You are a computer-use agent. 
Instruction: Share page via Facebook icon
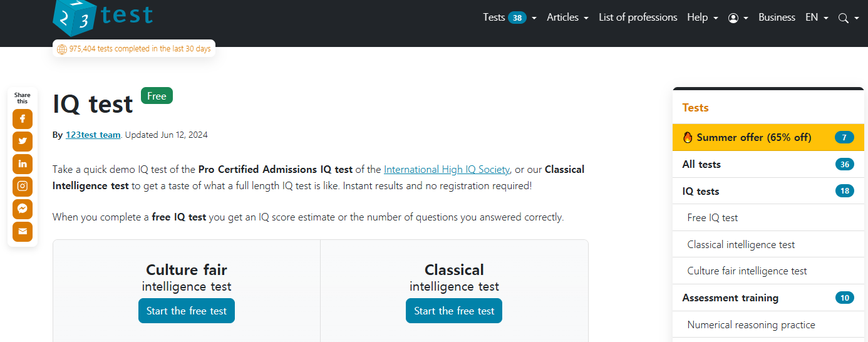pyautogui.click(x=23, y=119)
